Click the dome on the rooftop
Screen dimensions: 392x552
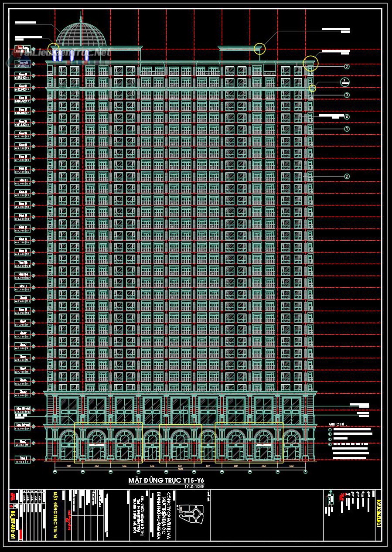click(81, 34)
